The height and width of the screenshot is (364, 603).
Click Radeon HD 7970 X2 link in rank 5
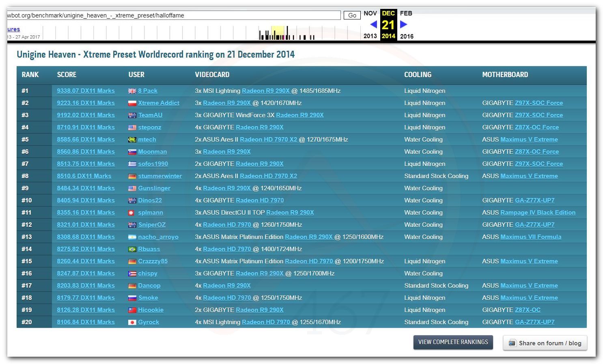click(268, 140)
